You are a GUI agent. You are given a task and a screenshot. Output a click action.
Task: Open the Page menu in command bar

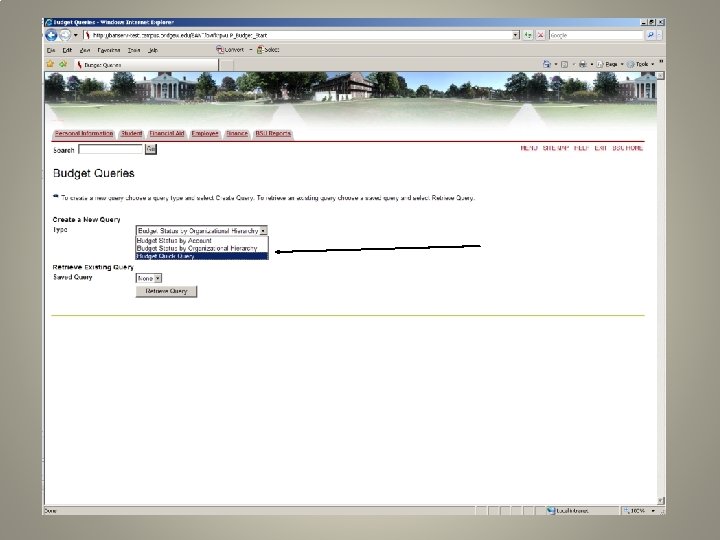coord(610,64)
